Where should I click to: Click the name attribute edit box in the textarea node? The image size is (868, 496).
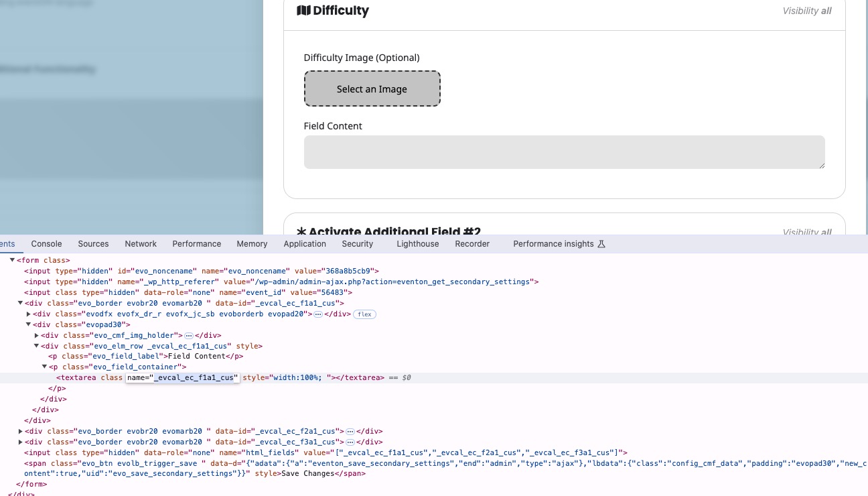click(182, 378)
